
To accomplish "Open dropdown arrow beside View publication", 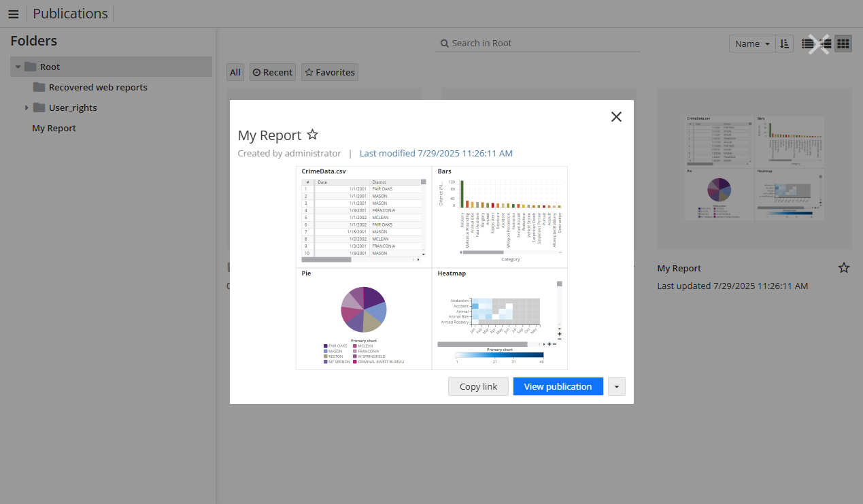I will click(x=616, y=386).
